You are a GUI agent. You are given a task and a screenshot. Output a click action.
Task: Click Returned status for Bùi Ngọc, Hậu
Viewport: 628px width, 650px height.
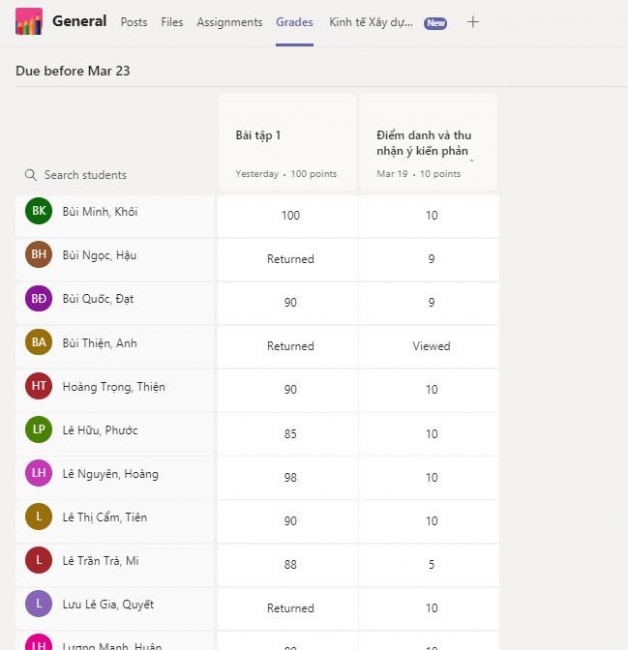(x=290, y=259)
